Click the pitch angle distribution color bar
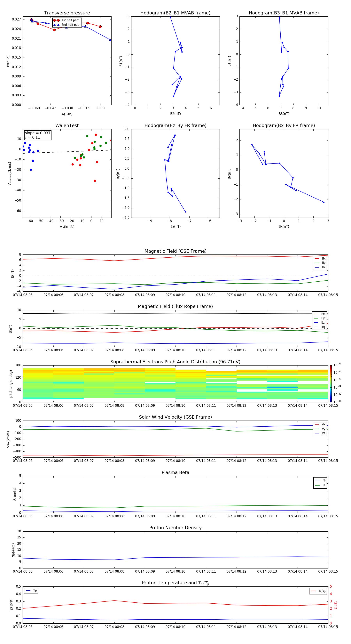Image resolution: width=351 pixels, height=644 pixels. (x=331, y=384)
